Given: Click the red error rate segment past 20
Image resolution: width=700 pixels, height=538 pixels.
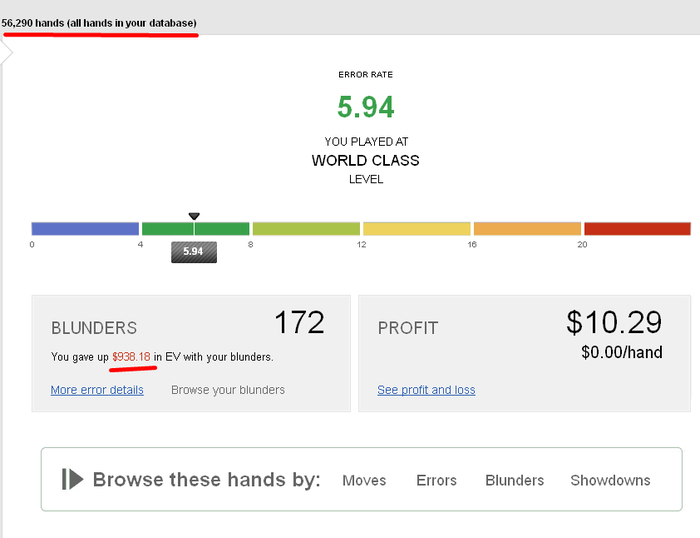Looking at the screenshot, I should (x=638, y=229).
